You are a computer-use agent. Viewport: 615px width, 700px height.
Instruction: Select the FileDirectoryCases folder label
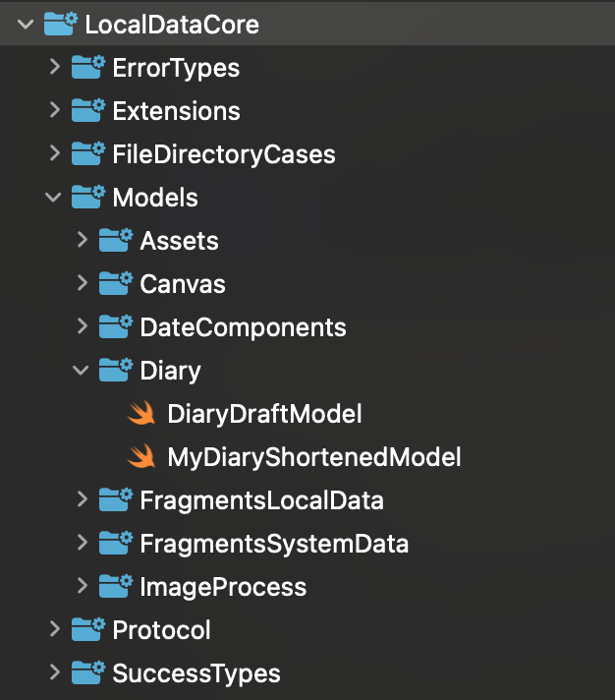point(224,154)
